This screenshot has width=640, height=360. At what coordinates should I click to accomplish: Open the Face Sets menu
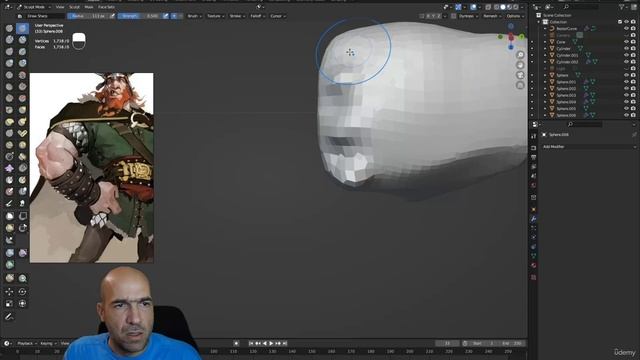point(106,7)
